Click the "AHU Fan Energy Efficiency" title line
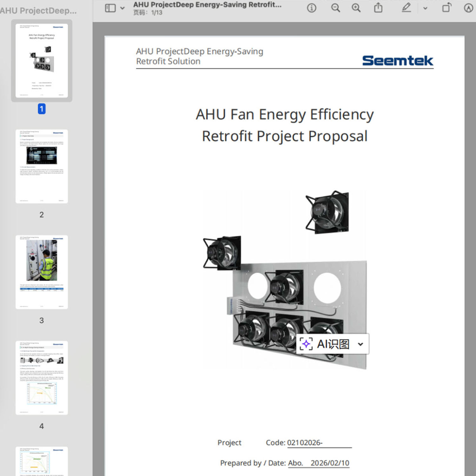This screenshot has width=476, height=476. (x=285, y=115)
